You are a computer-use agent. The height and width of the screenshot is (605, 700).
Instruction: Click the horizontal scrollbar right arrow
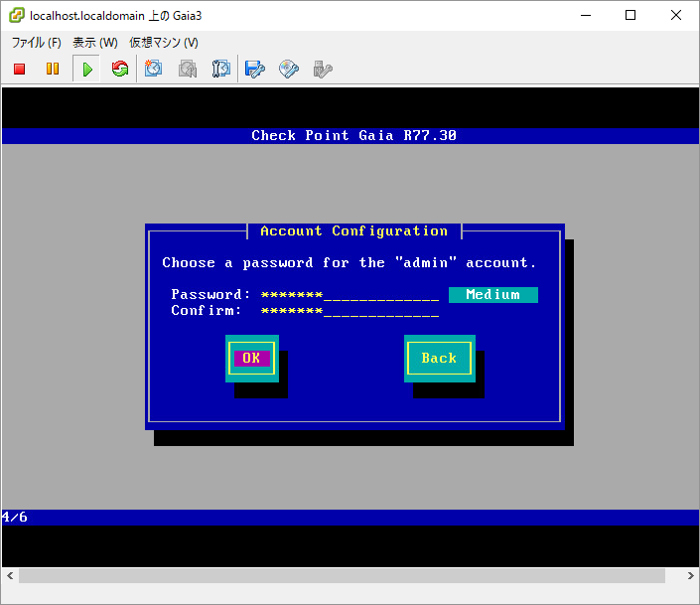pos(690,575)
